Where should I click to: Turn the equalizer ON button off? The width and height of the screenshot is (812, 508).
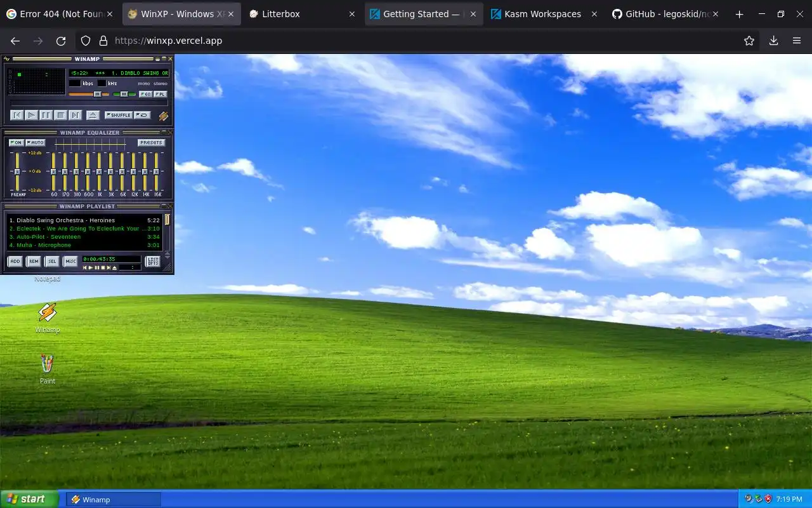(16, 143)
